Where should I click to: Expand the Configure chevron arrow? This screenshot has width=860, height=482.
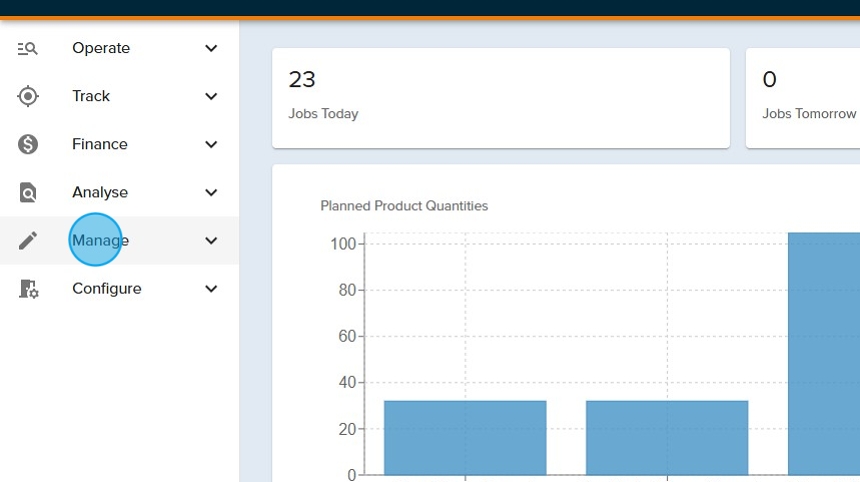coord(211,289)
